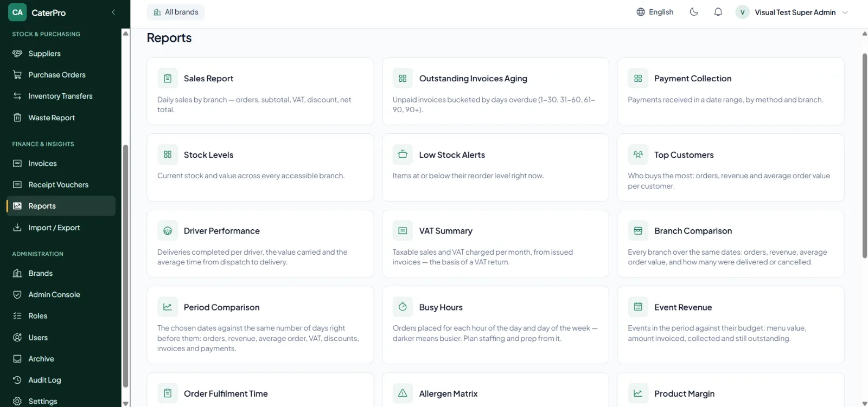The width and height of the screenshot is (868, 407).
Task: Go to Purchase Orders
Action: pos(61,75)
